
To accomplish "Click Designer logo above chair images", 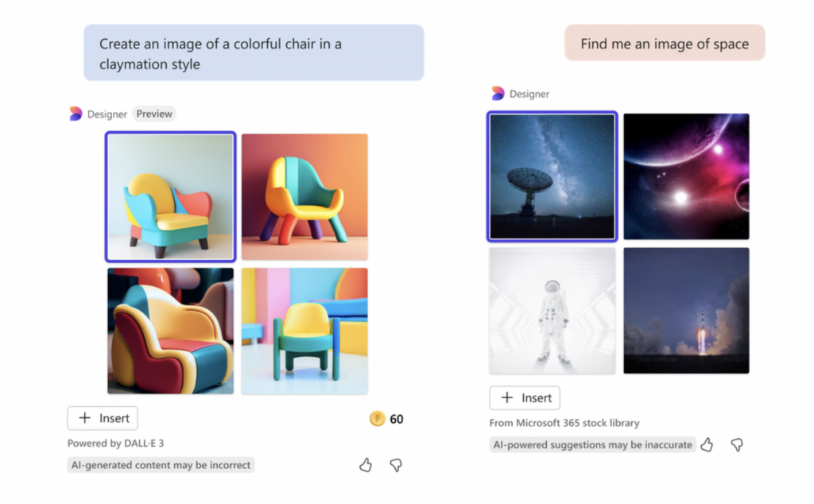I will 76,114.
